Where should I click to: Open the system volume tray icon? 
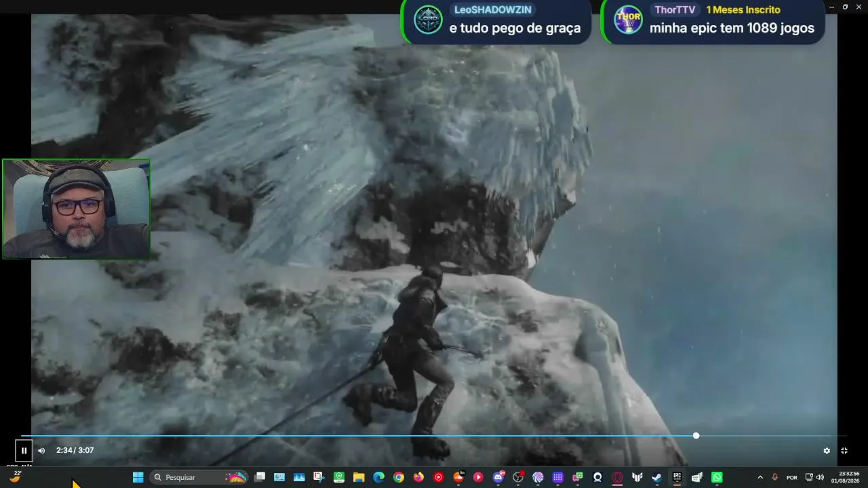[x=820, y=477]
